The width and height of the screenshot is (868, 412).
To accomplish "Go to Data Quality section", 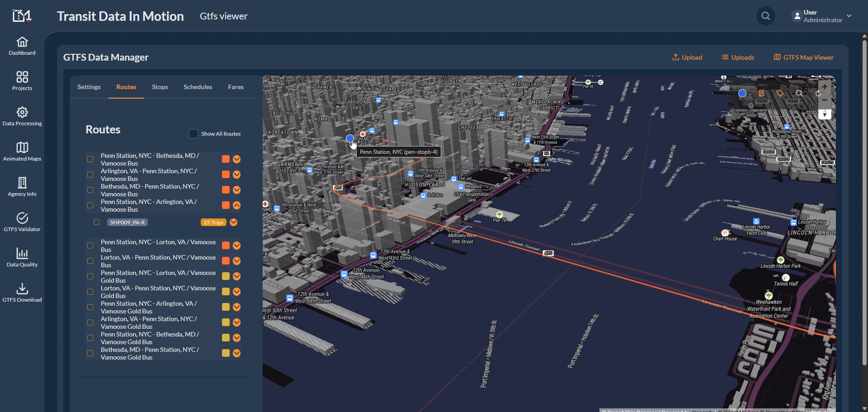I will tap(22, 257).
